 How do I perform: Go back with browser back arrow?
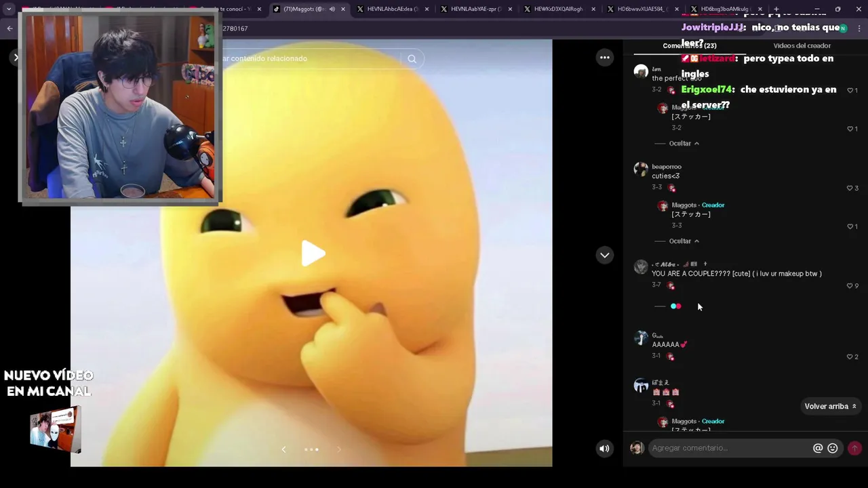(x=9, y=28)
